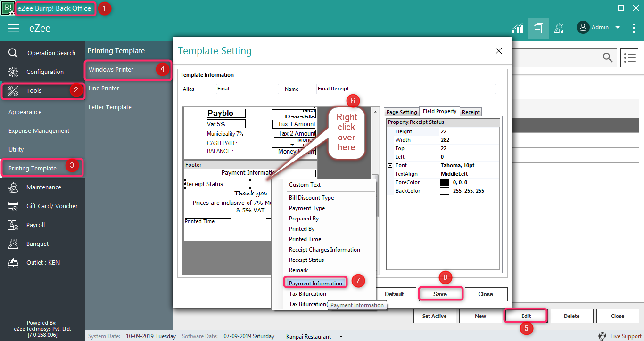Click the eZee Burrp app logo icon
The width and height of the screenshot is (644, 341).
coord(8,8)
